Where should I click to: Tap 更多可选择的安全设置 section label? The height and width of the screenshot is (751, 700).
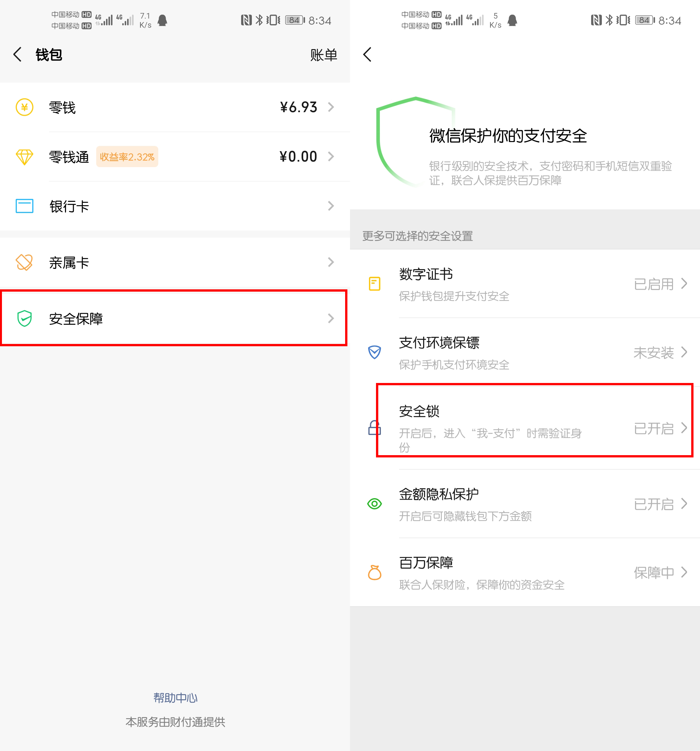tap(417, 236)
